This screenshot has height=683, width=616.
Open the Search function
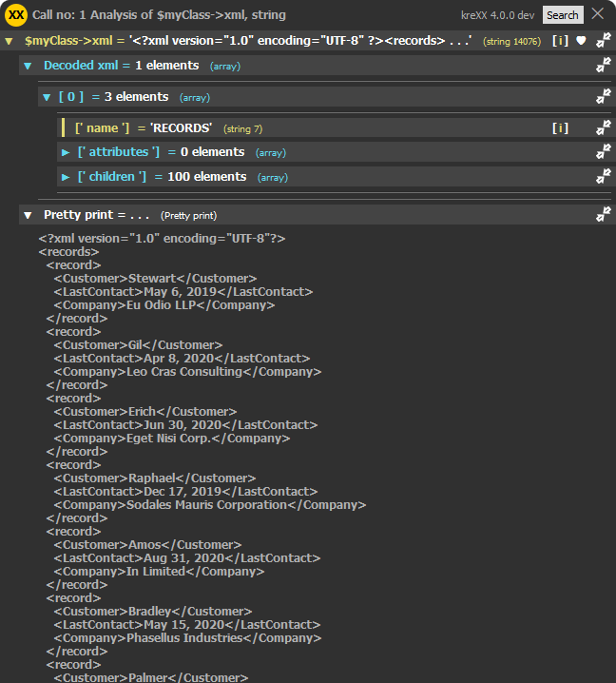(562, 15)
